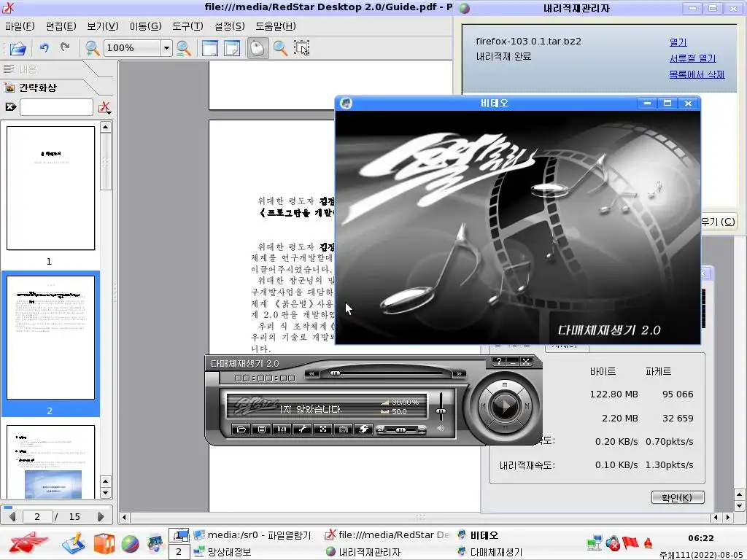Open file in the media player
The image size is (747, 560).
(x=241, y=429)
